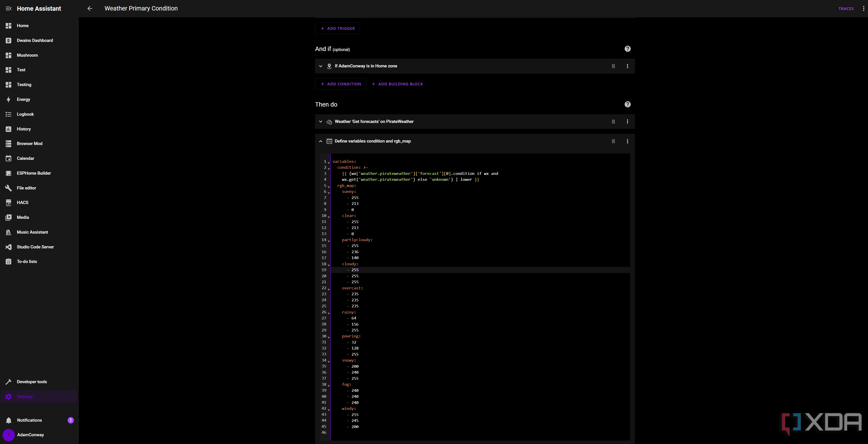The height and width of the screenshot is (444, 868).
Task: Open options menu for Define variables action
Action: pos(627,141)
